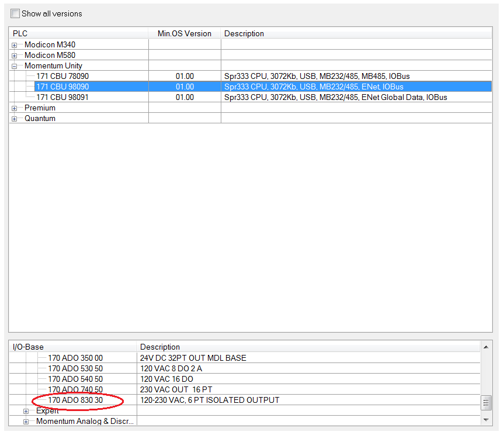
Task: Click the Momentum Unity label
Action: pos(53,66)
